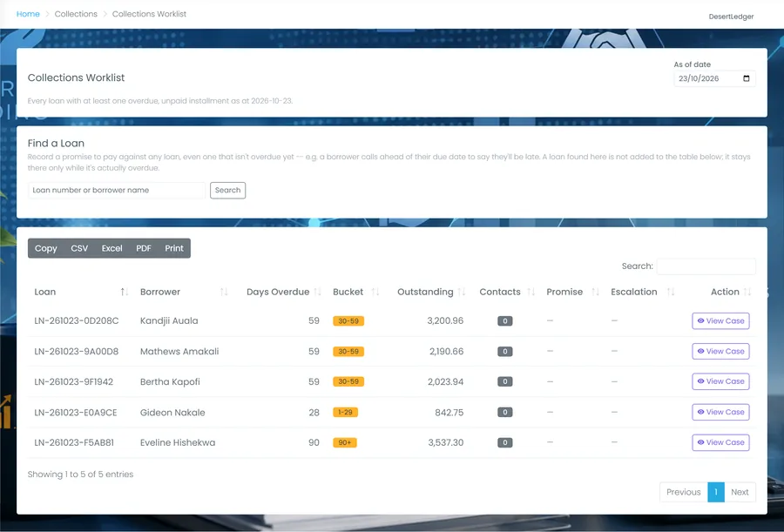Click Search button in Find a Loan
This screenshot has width=784, height=532.
pos(227,191)
